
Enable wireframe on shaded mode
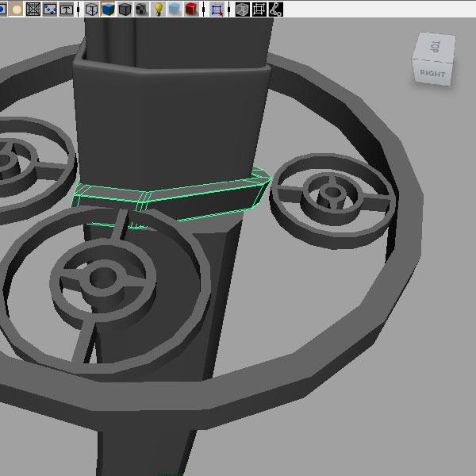[125, 9]
